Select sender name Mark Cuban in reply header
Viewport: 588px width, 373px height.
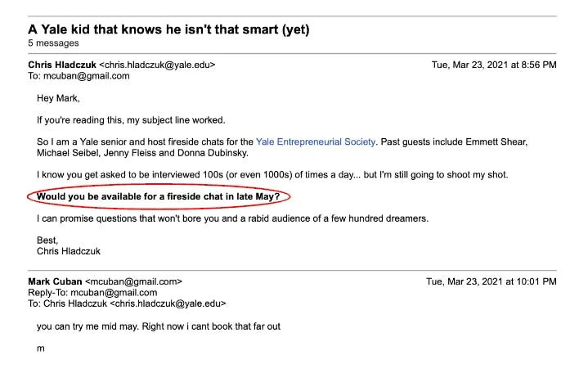[55, 281]
